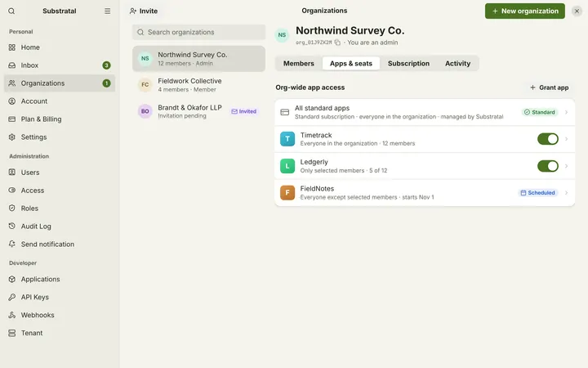The width and height of the screenshot is (588, 368).
Task: Open Account page in sidebar
Action: pos(60,101)
